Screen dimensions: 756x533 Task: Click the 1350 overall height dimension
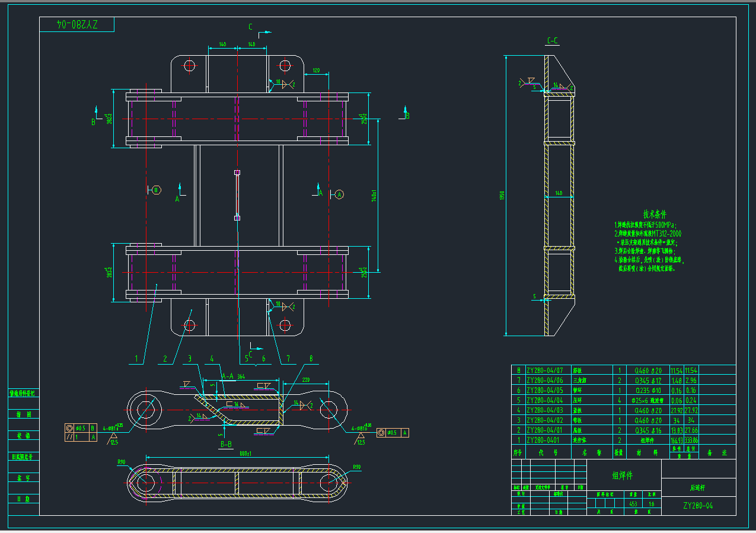[x=501, y=194]
